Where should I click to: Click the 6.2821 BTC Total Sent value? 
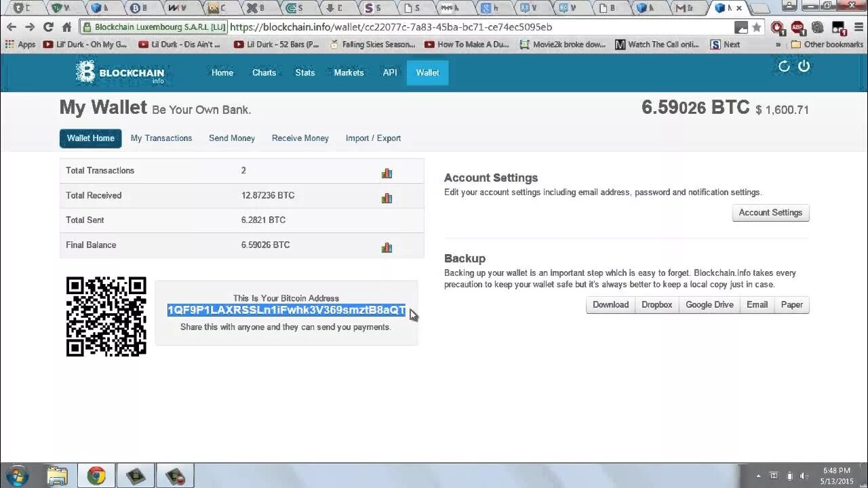click(x=263, y=220)
